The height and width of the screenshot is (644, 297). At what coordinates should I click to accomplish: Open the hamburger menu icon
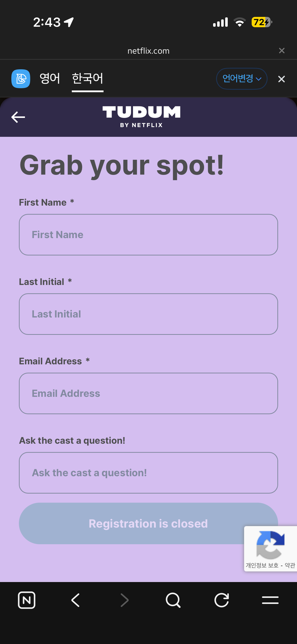tap(270, 600)
